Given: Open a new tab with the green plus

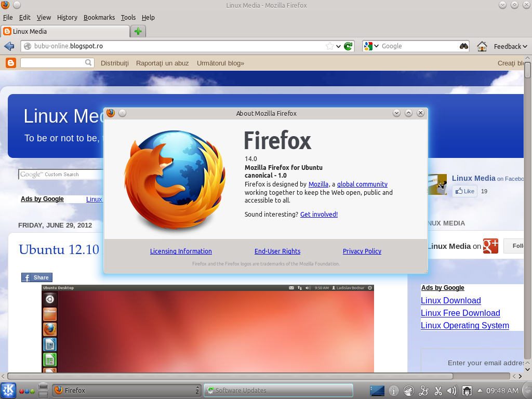Looking at the screenshot, I should [x=138, y=31].
